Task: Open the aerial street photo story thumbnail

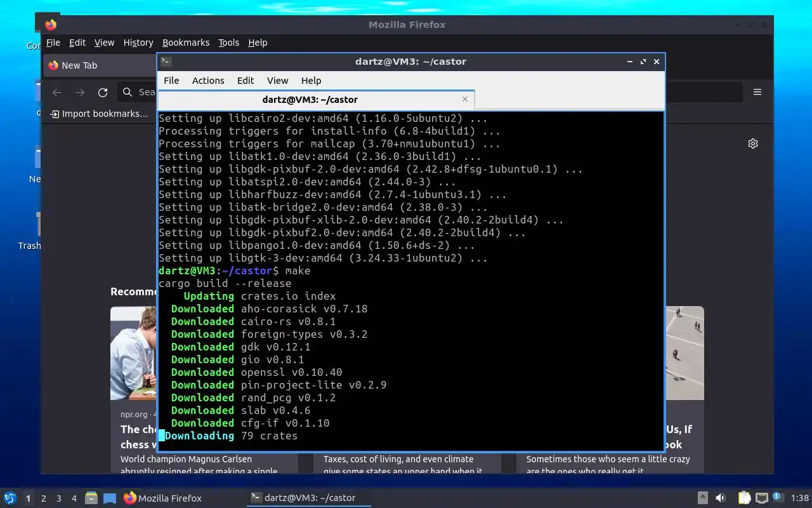Action: [684, 353]
